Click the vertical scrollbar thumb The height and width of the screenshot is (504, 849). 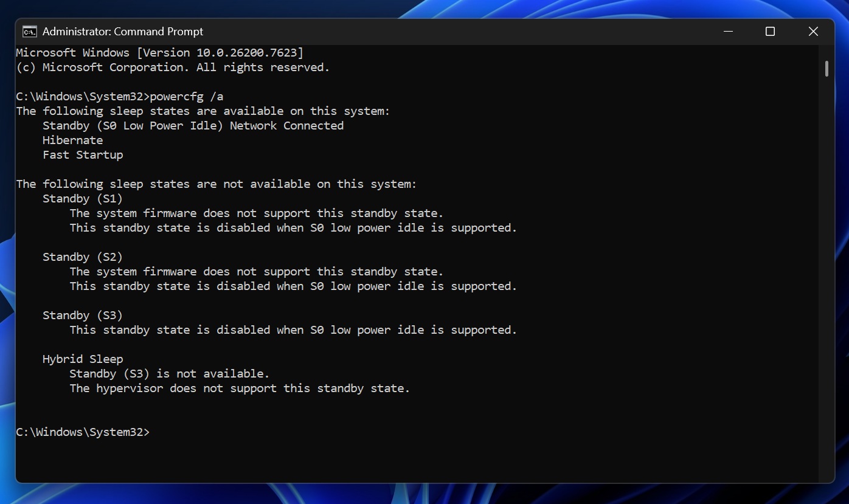[826, 69]
